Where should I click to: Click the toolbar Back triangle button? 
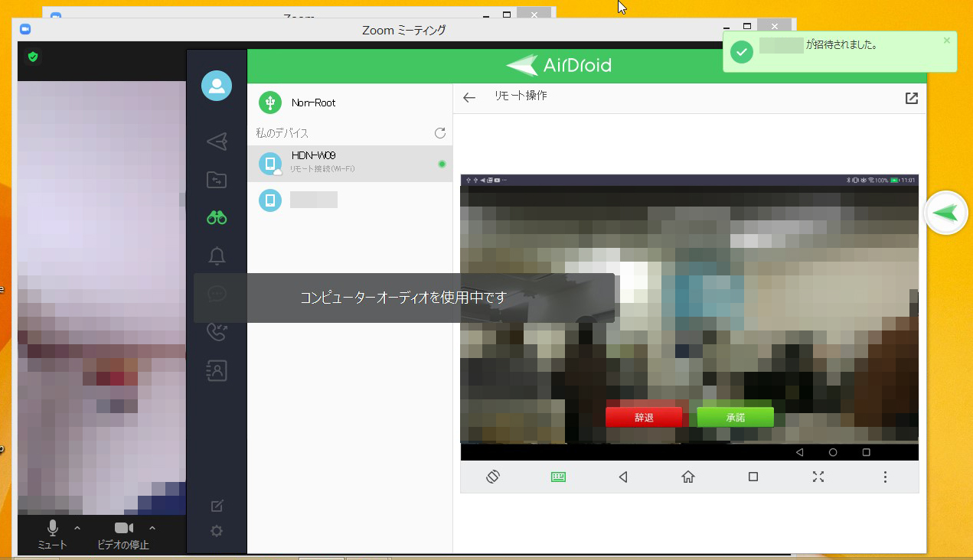coord(623,477)
